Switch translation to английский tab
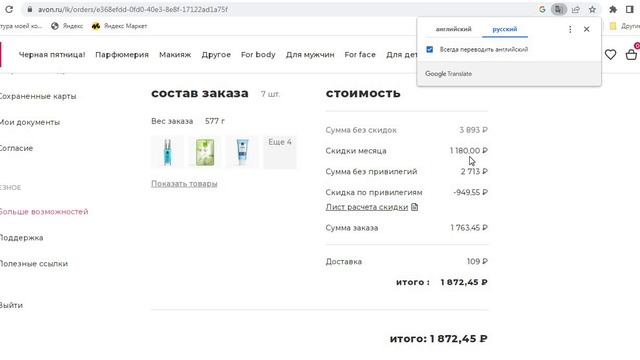The width and height of the screenshot is (640, 360). 453,29
